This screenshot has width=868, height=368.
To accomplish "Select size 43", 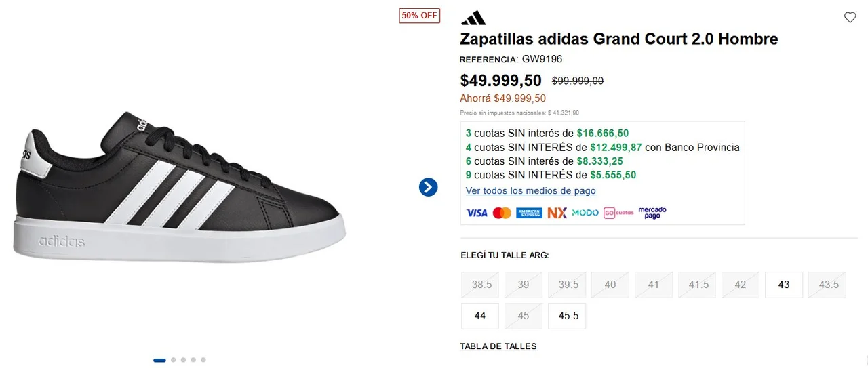I will 784,285.
